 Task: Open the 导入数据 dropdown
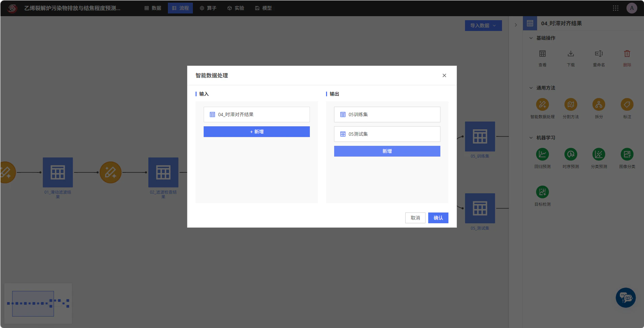coord(483,26)
